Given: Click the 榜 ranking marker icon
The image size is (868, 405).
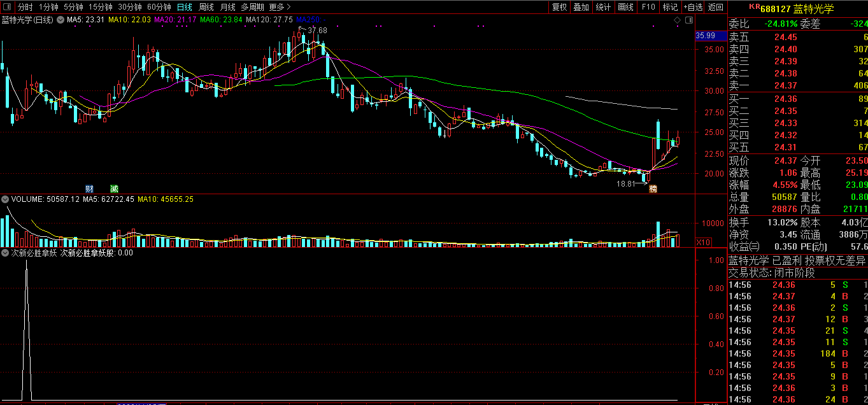Looking at the screenshot, I should point(653,188).
